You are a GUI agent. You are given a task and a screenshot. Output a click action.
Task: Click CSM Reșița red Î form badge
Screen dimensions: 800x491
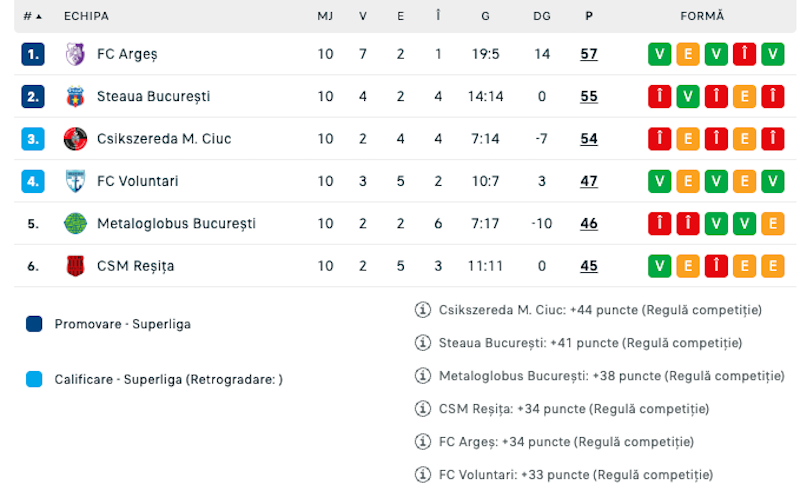(x=716, y=266)
